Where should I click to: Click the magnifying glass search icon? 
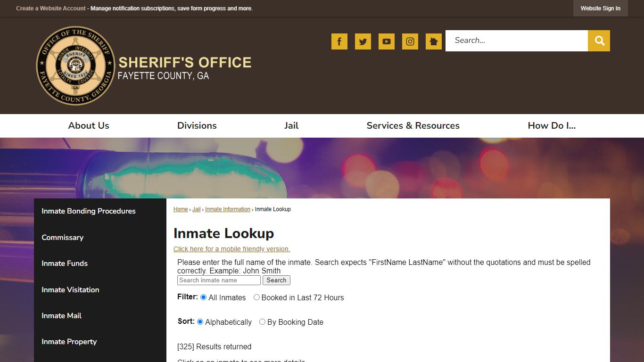point(599,41)
